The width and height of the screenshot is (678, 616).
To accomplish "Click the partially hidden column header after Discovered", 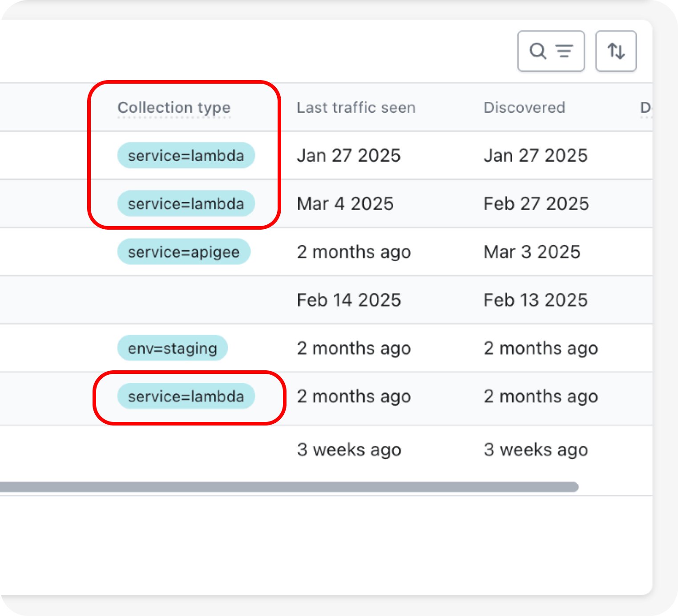I will point(645,108).
